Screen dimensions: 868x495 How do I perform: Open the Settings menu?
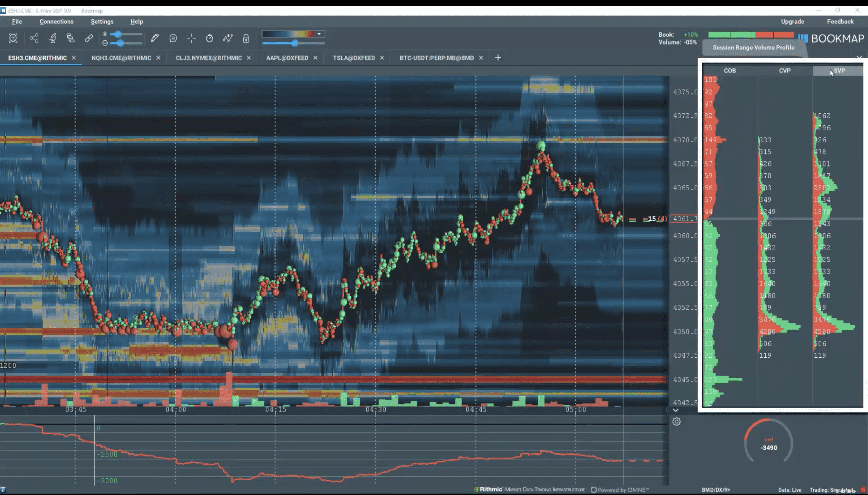coord(102,21)
